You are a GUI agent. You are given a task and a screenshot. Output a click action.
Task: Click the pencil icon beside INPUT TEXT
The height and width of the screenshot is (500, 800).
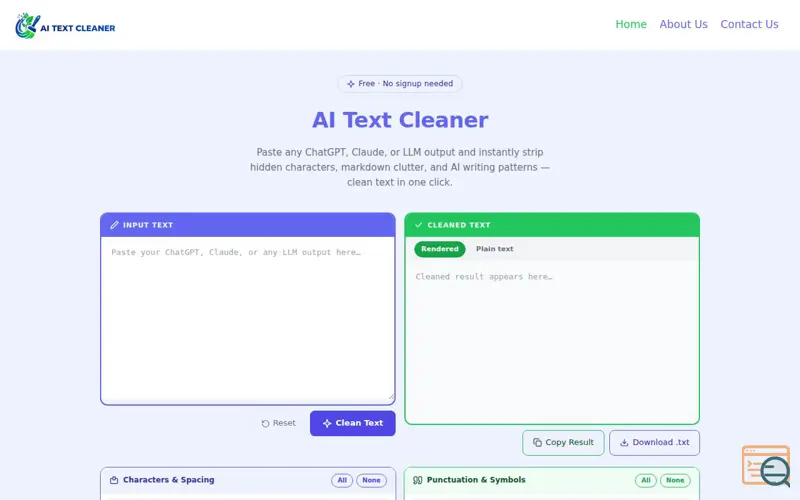[x=114, y=225]
